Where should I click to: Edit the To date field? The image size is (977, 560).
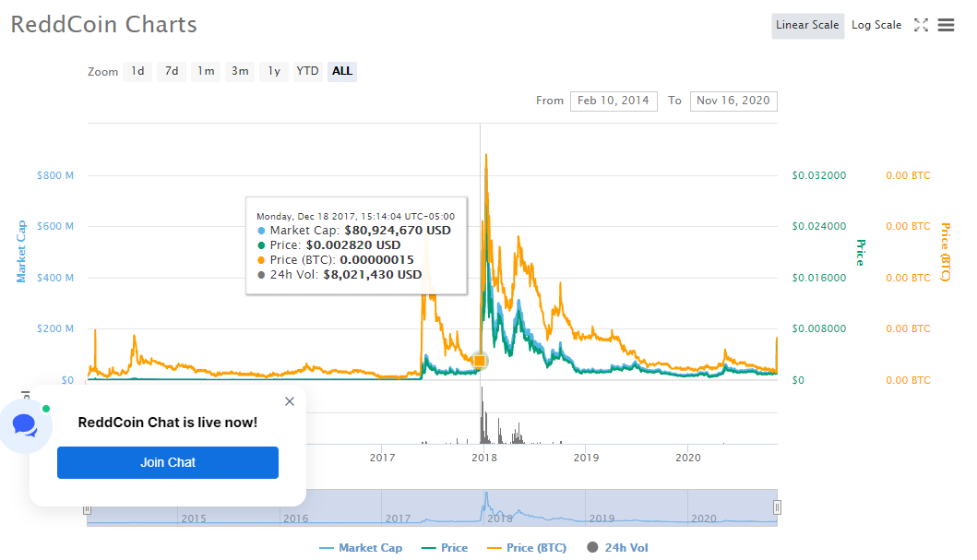click(733, 101)
